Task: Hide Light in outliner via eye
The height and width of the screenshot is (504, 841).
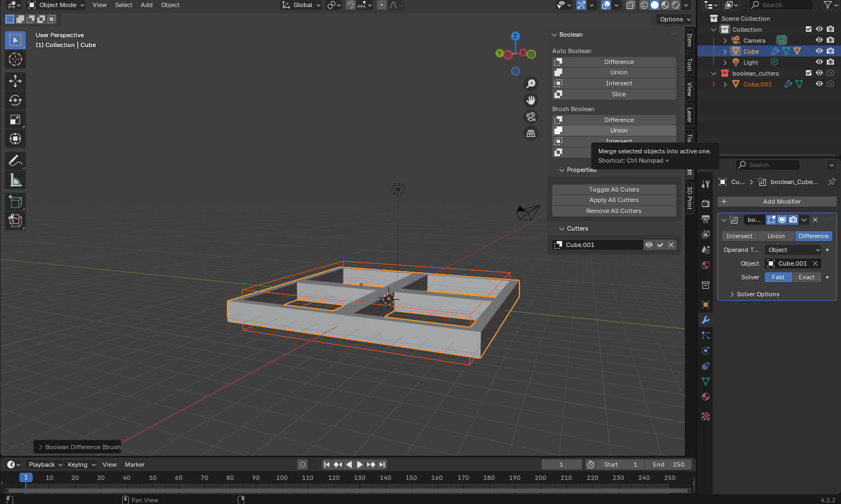Action: click(819, 62)
